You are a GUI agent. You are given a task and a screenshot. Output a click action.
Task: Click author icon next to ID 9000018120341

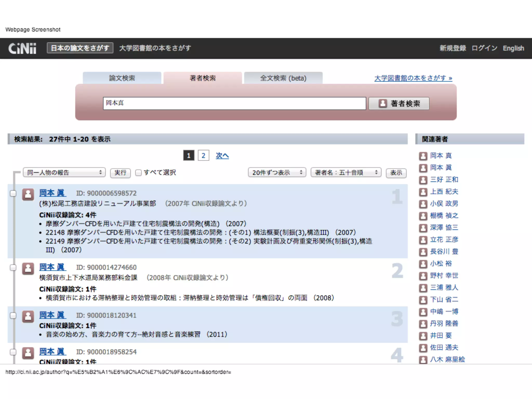tap(28, 316)
